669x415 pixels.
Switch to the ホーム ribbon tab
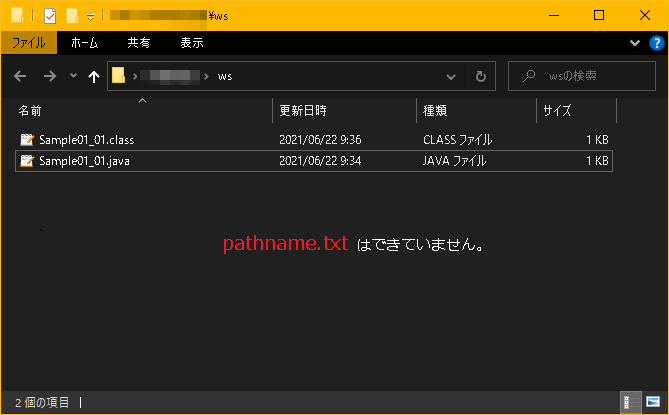85,43
